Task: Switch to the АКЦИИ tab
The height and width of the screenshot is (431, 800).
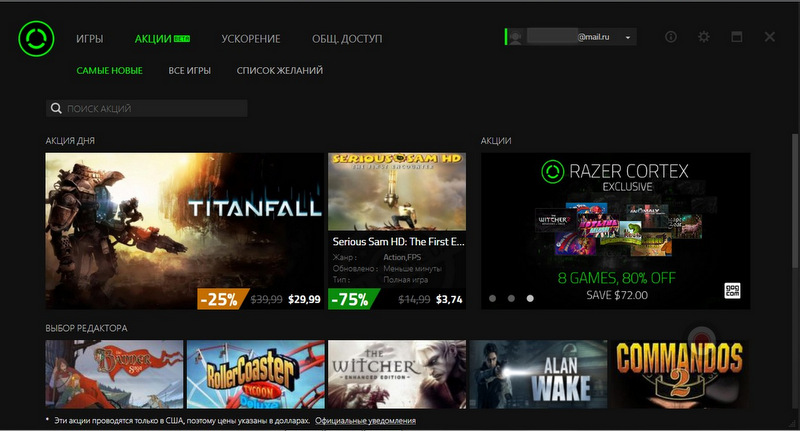Action: point(153,39)
